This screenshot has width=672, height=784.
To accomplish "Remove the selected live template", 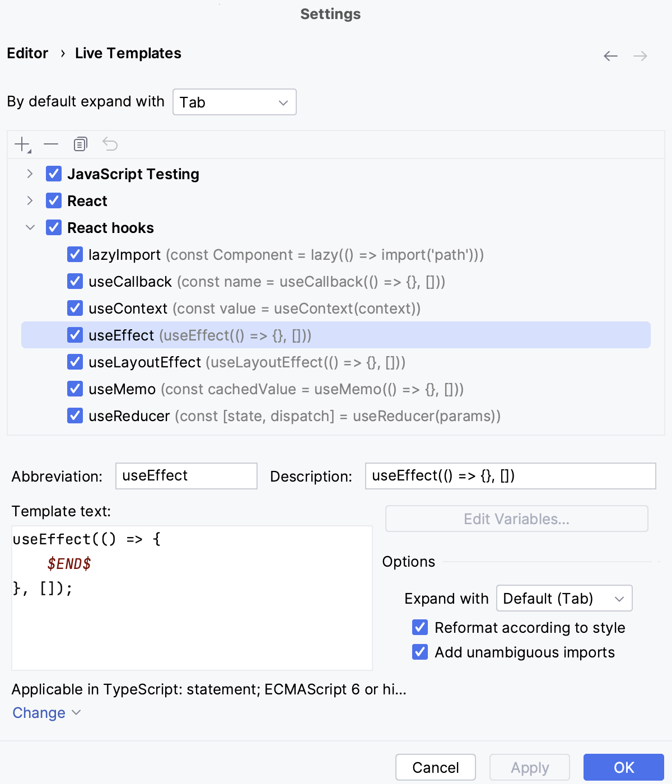I will [x=50, y=144].
